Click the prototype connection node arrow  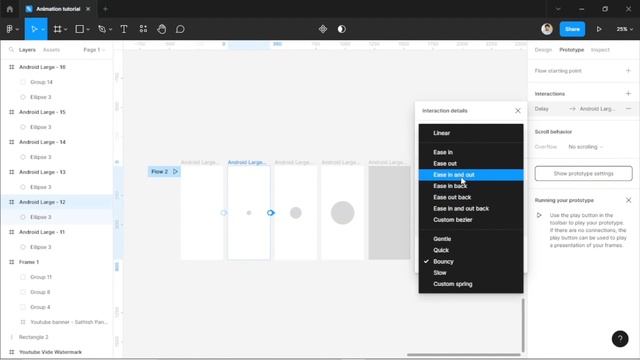click(x=271, y=213)
